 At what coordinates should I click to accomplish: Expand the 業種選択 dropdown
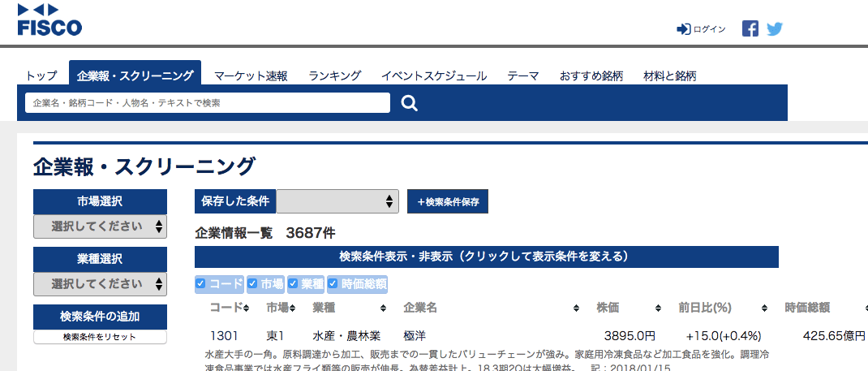[x=100, y=284]
